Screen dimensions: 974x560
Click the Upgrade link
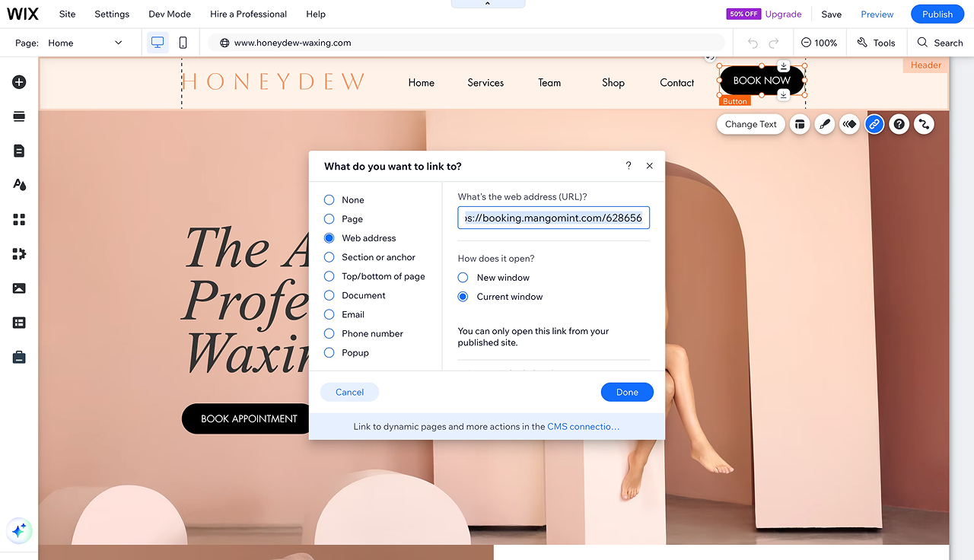point(784,14)
